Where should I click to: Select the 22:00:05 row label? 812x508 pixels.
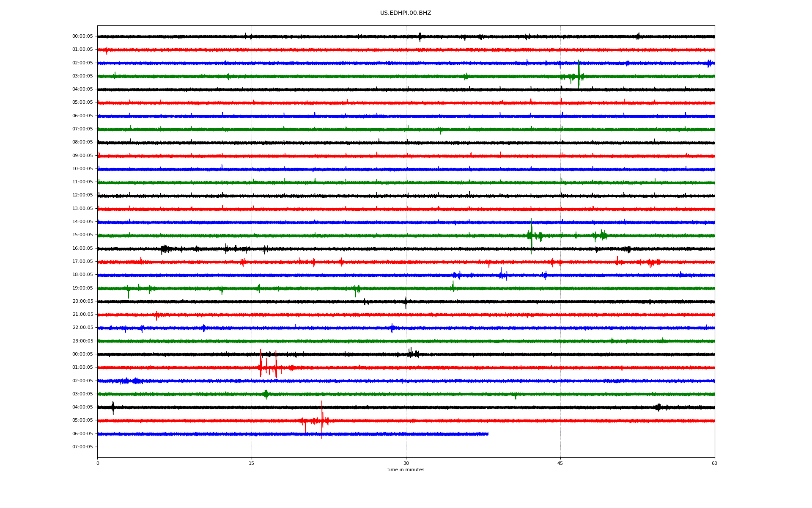(82, 328)
